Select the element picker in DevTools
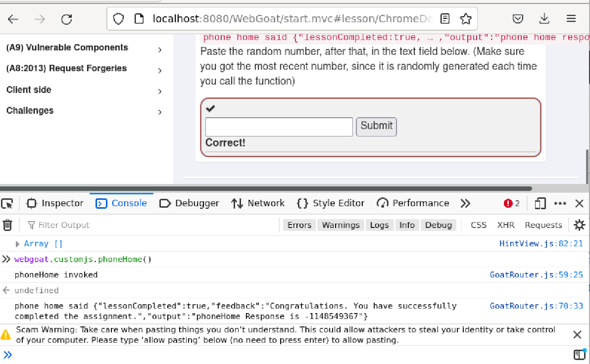Viewport: 590px width, 364px height. tap(7, 203)
